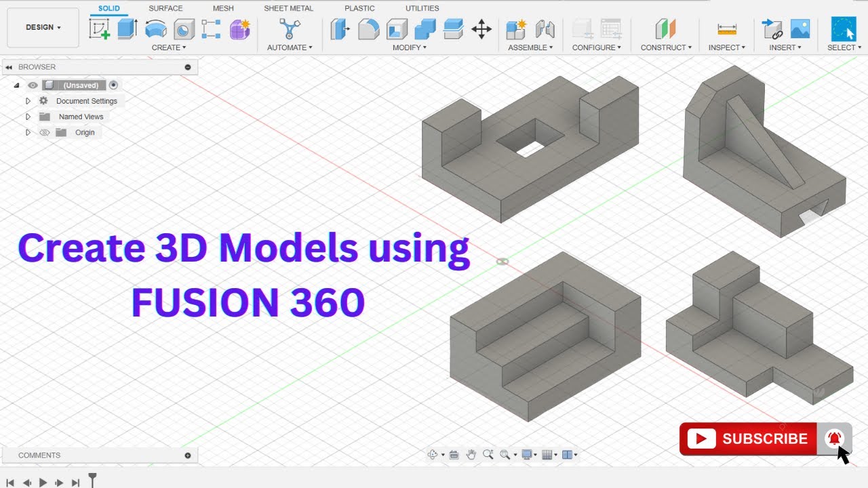Expand the Comments panel with plus button
Screen dimensions: 868x488
click(188, 455)
